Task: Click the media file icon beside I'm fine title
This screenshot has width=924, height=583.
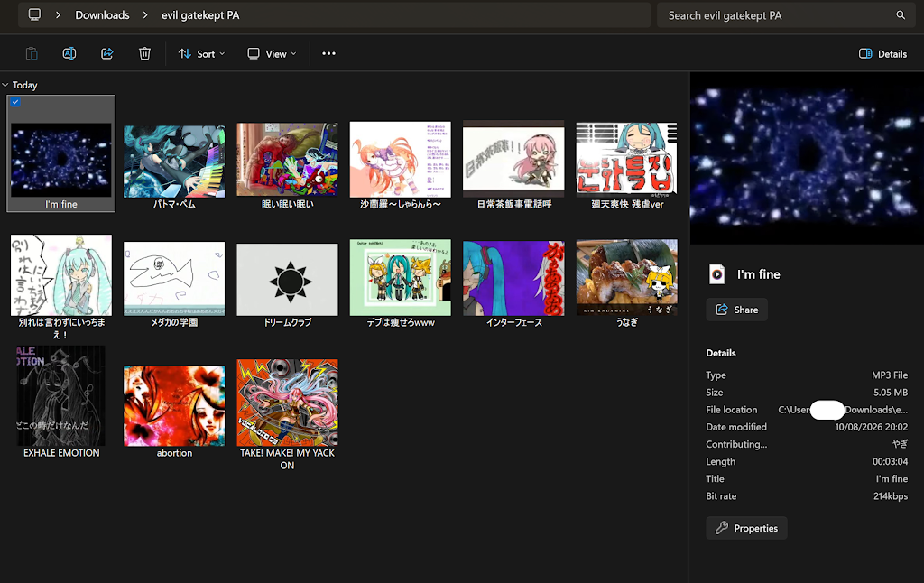Action: (x=717, y=274)
